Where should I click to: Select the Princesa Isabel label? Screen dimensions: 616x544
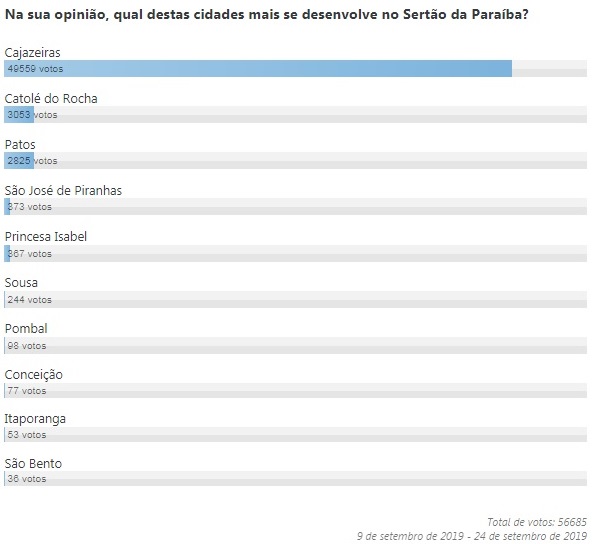tap(46, 236)
